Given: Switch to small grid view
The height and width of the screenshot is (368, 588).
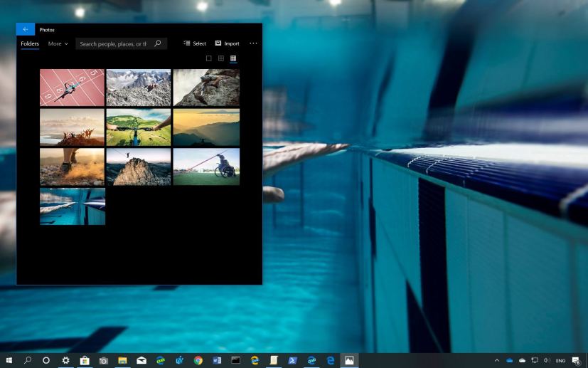Looking at the screenshot, I should pos(233,58).
